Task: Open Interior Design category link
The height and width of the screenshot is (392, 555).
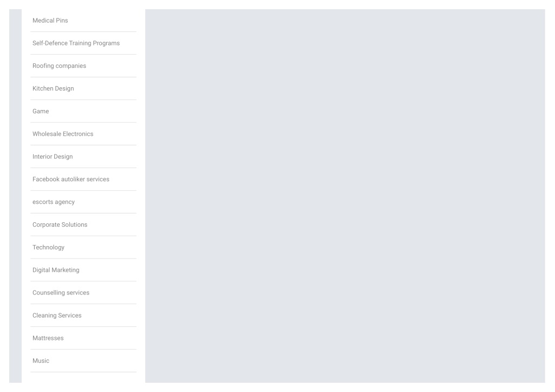Action: pyautogui.click(x=53, y=157)
